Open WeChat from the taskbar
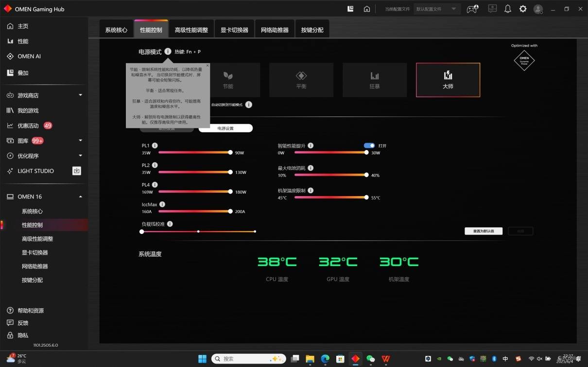 [x=371, y=359]
